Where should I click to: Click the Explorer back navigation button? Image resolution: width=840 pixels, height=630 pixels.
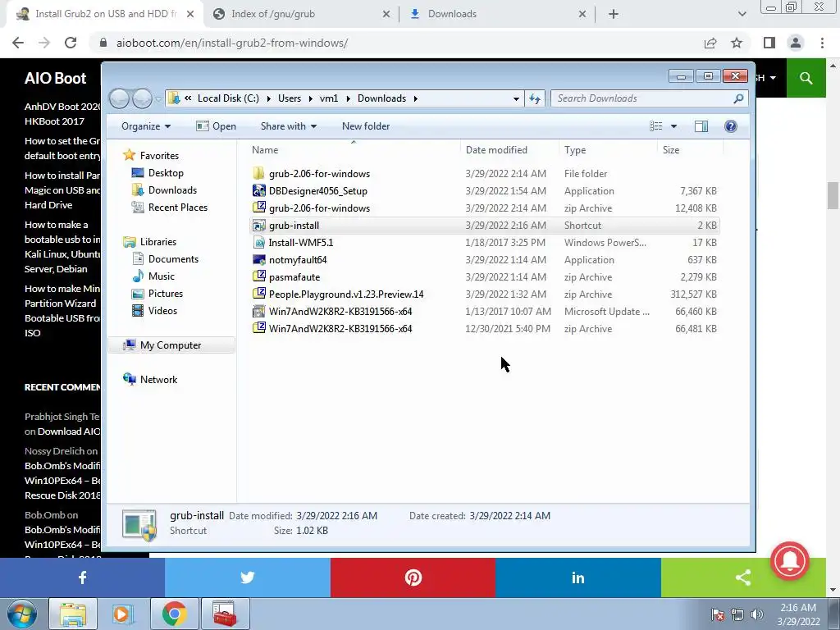point(120,98)
